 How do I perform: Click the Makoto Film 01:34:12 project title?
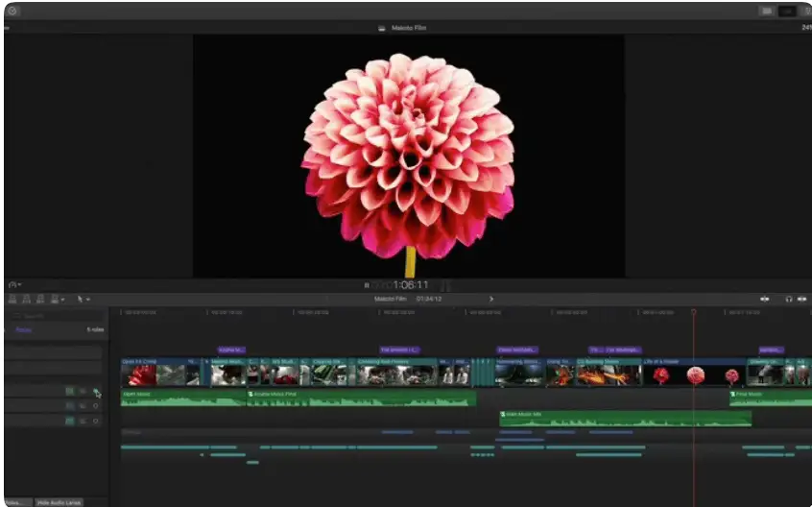[x=408, y=299]
